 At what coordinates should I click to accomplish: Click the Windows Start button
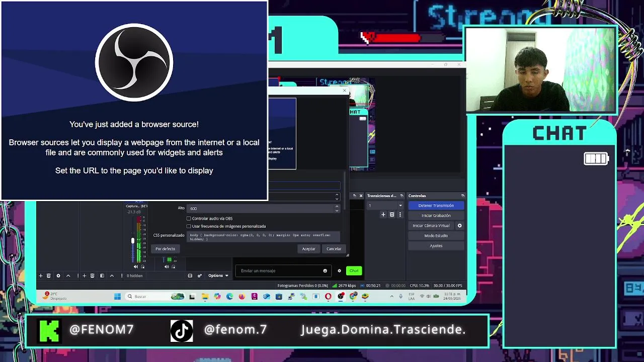click(117, 297)
